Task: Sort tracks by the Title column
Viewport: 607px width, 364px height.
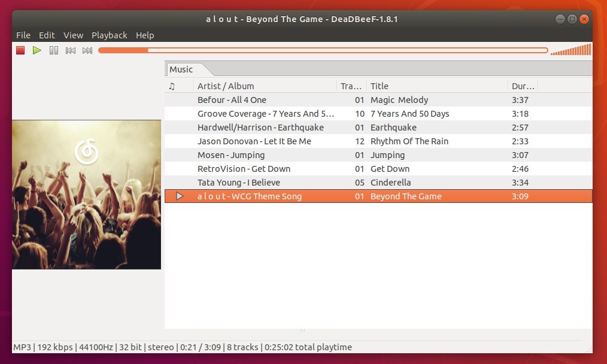Action: point(379,86)
